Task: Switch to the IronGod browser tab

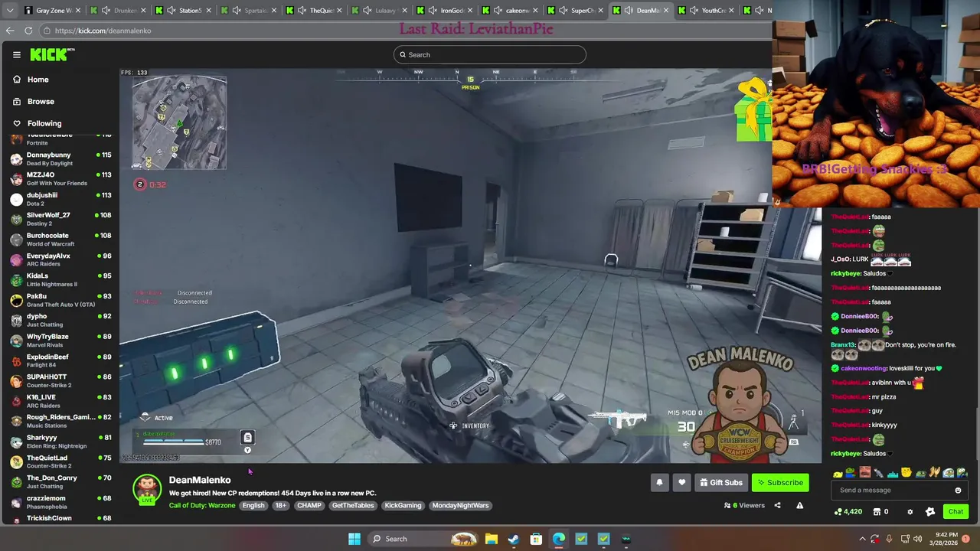Action: pos(446,10)
